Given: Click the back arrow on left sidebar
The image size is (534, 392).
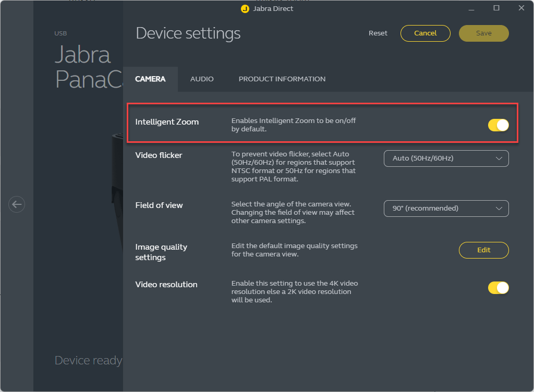Looking at the screenshot, I should point(17,204).
